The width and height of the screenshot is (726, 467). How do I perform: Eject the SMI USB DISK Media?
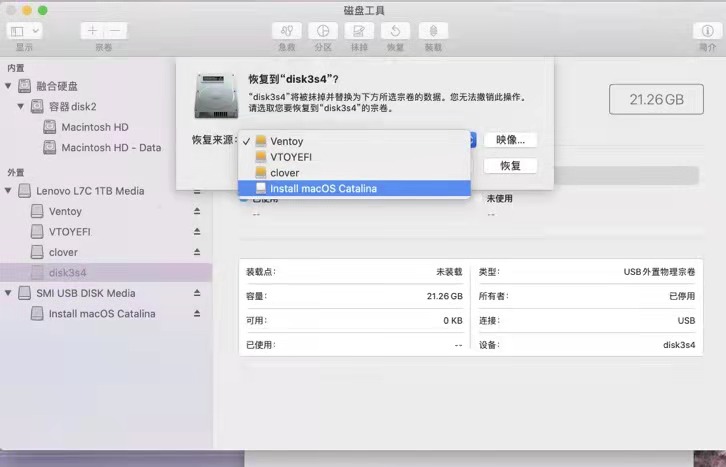point(197,293)
